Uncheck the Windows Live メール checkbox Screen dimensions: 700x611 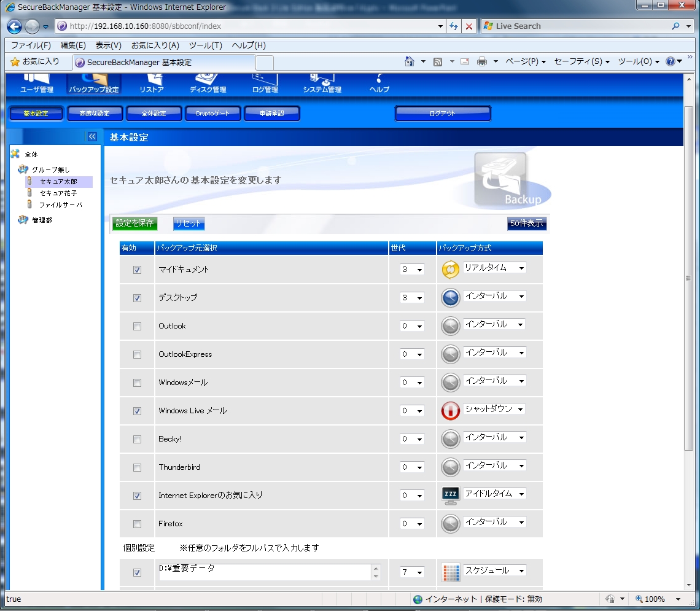[137, 411]
